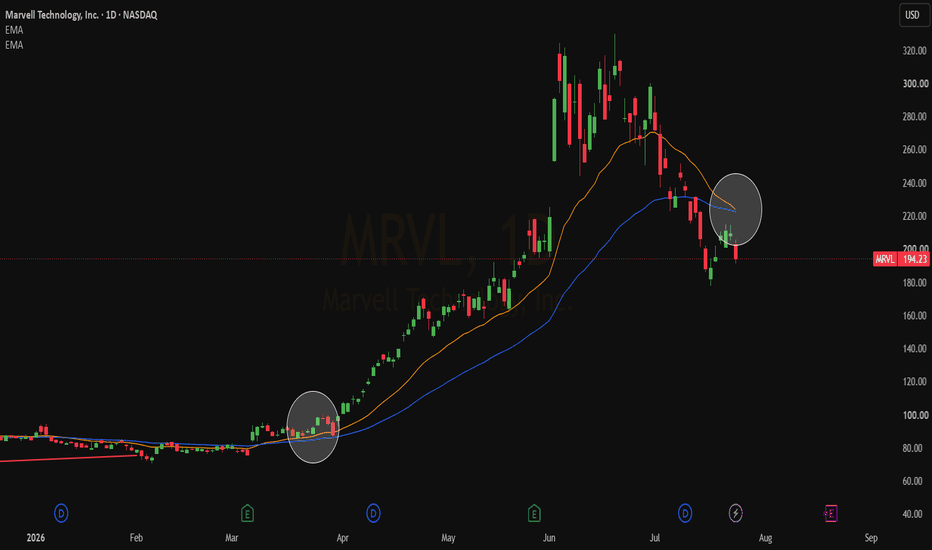Click the Sep time axis label
932x550 pixels.
(871, 538)
